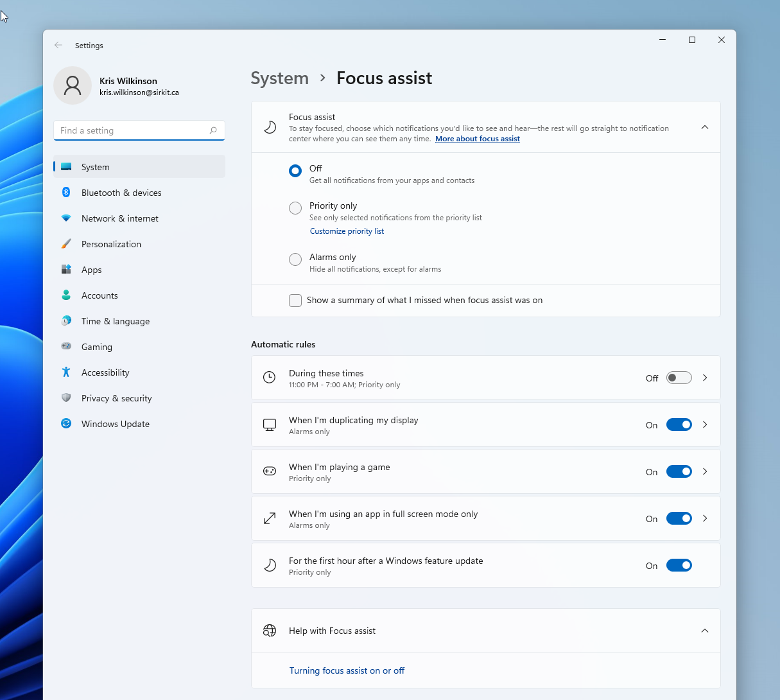Click the Accessibility label in sidebar

(105, 372)
